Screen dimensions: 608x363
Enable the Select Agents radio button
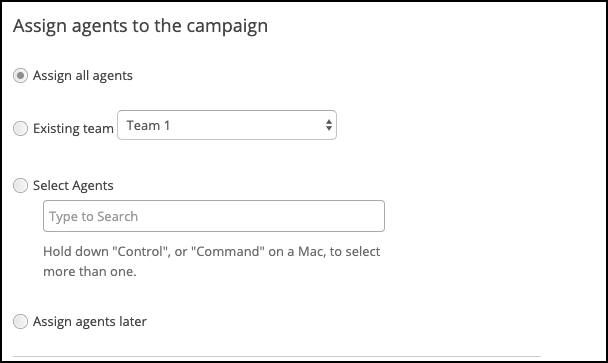tap(20, 185)
